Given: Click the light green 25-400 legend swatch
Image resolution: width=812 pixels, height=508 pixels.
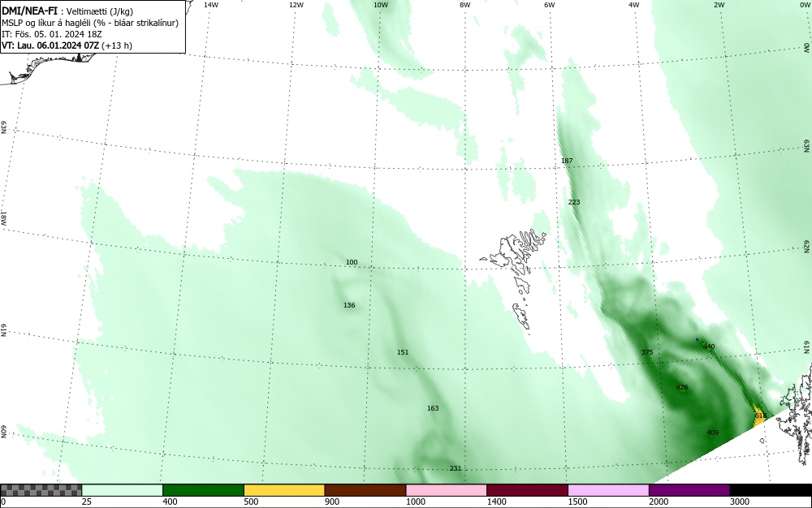Looking at the screenshot, I should click(123, 490).
